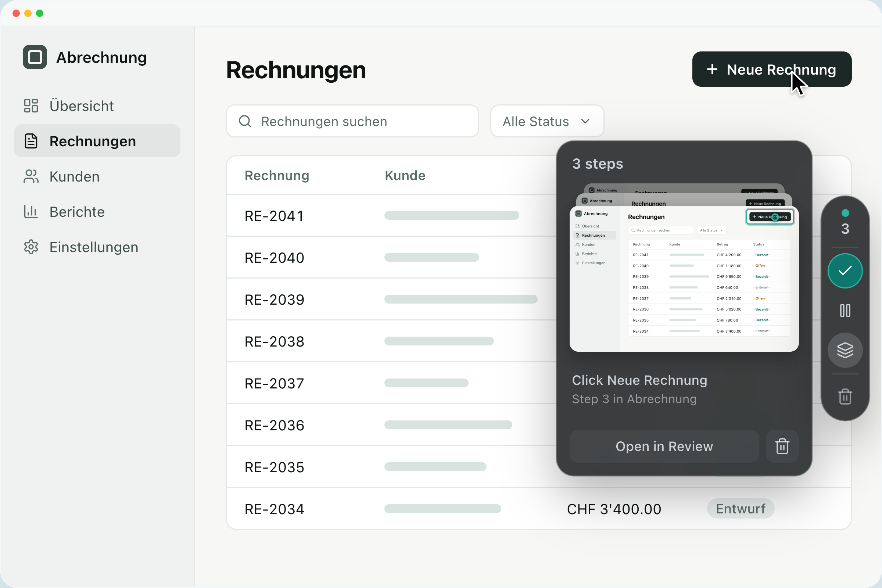Viewport: 882px width, 588px height.
Task: Open Einstellungen in the sidebar
Action: pos(97,247)
